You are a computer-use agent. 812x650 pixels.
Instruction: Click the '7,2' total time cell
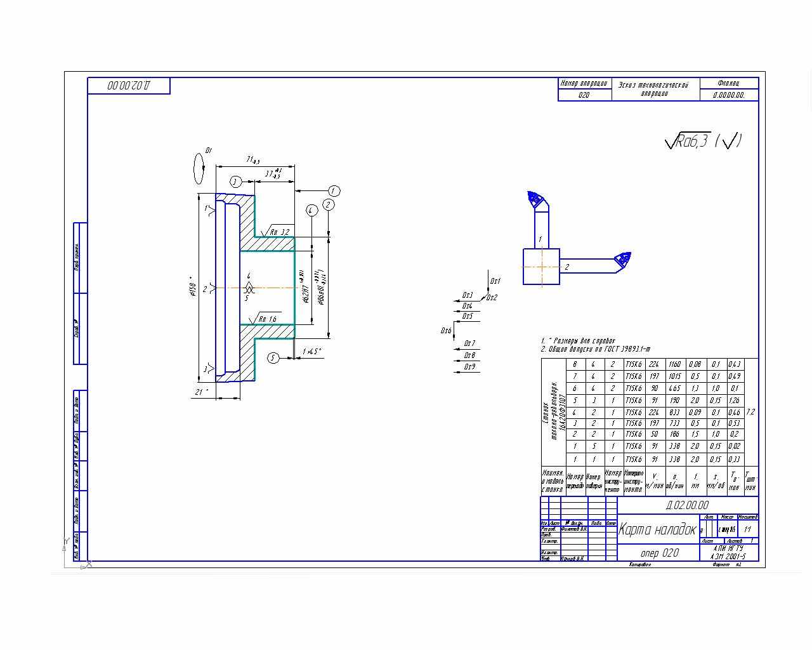click(x=750, y=412)
